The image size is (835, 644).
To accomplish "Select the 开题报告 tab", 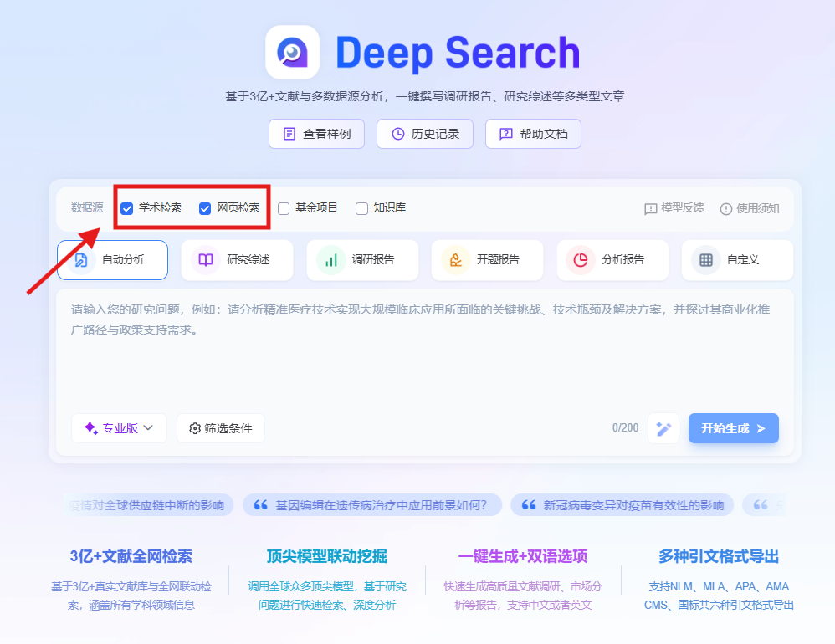I will (x=487, y=260).
